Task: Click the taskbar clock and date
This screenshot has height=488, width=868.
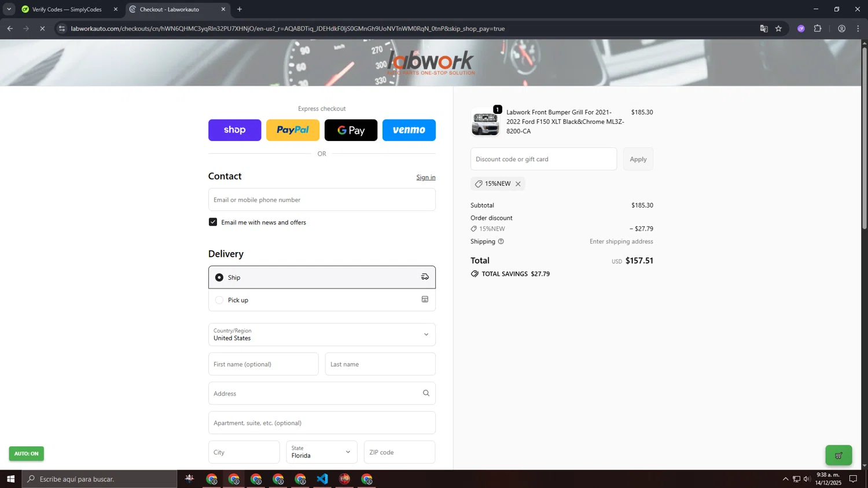Action: click(x=829, y=479)
